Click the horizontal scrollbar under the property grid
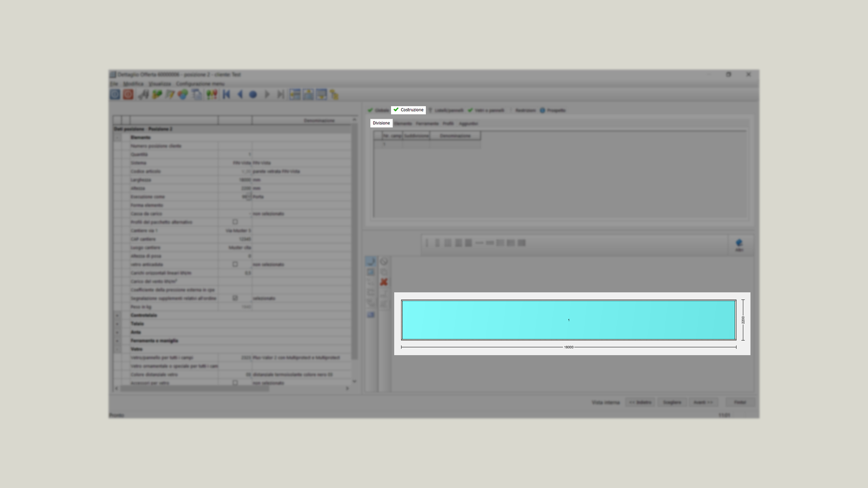868x488 pixels. tap(194, 388)
